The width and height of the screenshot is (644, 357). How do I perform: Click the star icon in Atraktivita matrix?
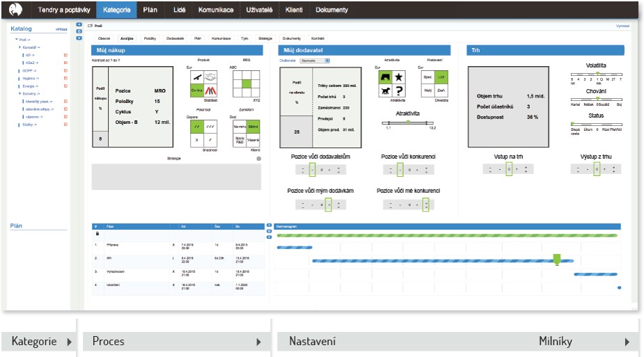pos(399,77)
